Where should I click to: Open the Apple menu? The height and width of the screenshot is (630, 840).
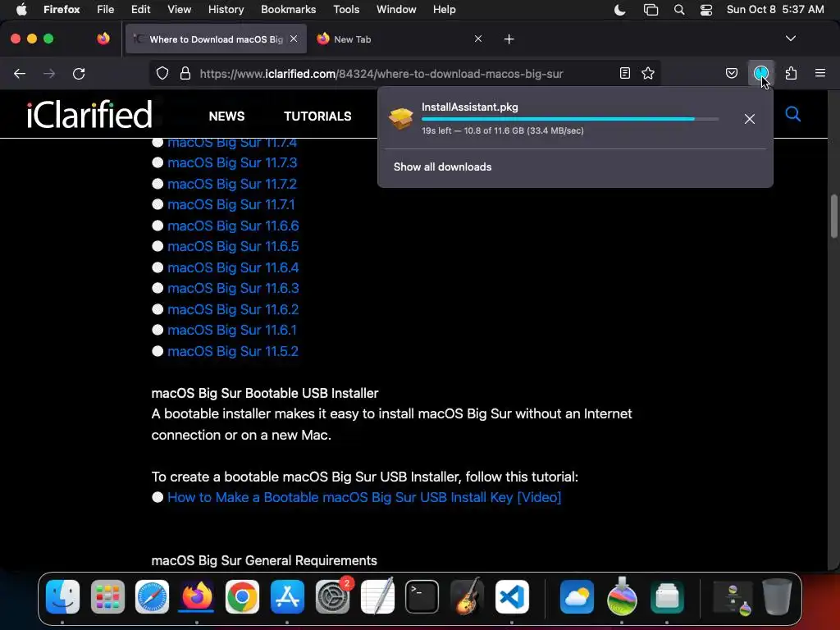tap(21, 10)
